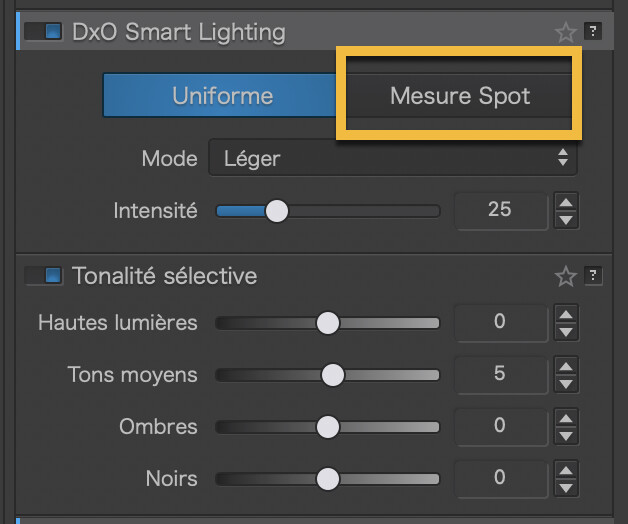Increase Intensité with the up stepper arrow
This screenshot has height=524, width=628.
pyautogui.click(x=566, y=202)
